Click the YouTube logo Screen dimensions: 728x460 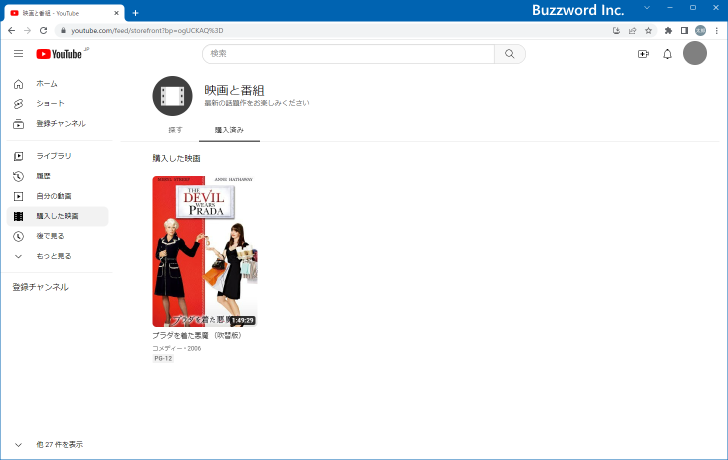coord(59,54)
